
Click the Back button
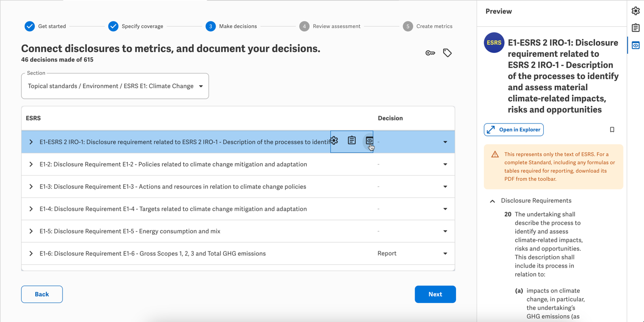(42, 294)
